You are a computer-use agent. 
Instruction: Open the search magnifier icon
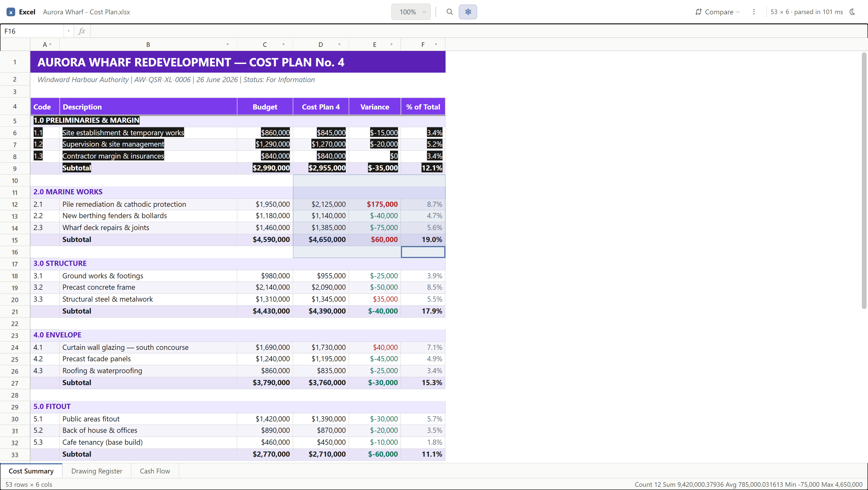click(449, 12)
